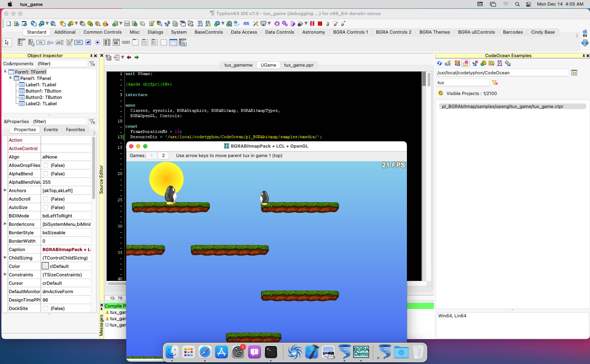This screenshot has height=364, width=590.
Task: Click the Properties filter input field
Action: click(59, 121)
